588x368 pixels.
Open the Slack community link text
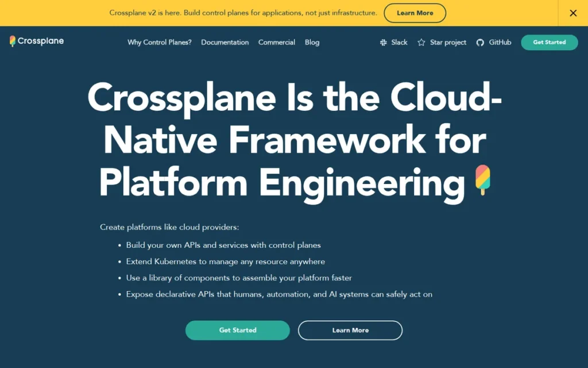[x=399, y=43]
